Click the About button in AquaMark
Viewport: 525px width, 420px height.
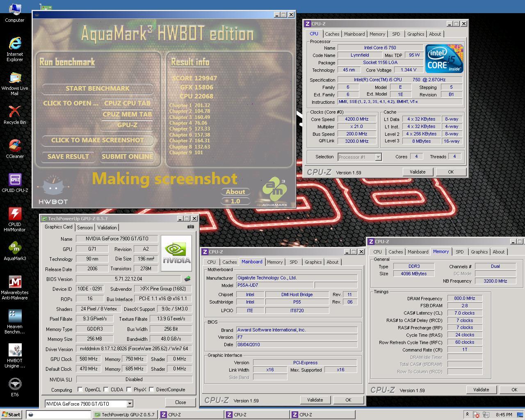(x=235, y=192)
